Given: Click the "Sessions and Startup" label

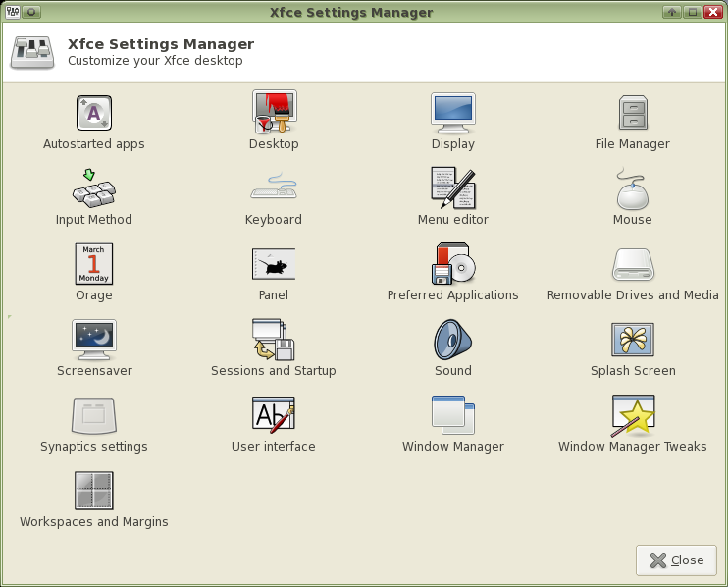Looking at the screenshot, I should 274,371.
